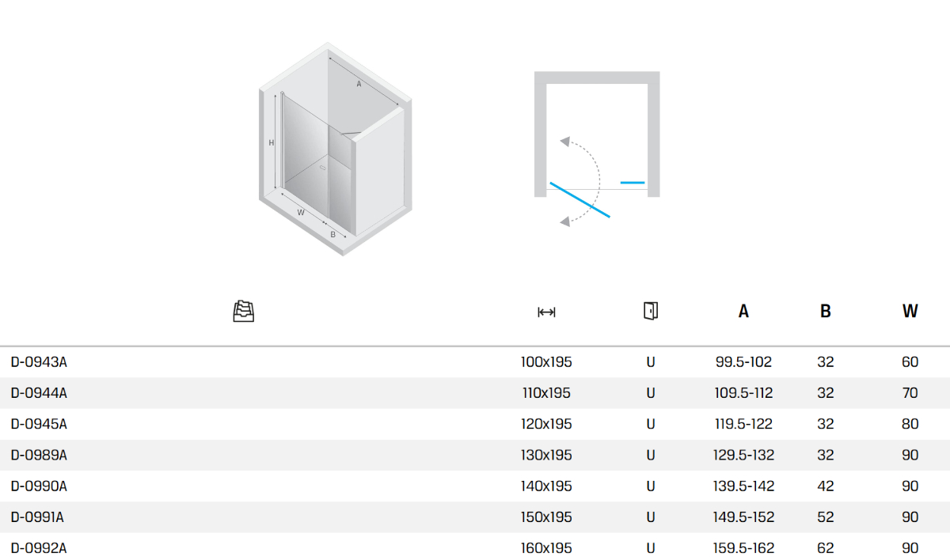Click the D-0944A row's 109.5-112 value

coord(743,393)
